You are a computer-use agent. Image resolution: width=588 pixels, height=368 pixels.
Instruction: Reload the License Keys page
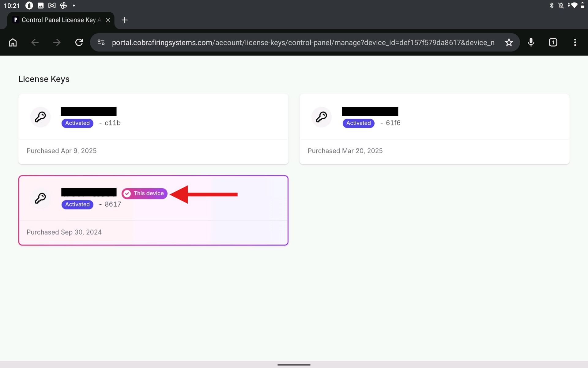click(79, 42)
